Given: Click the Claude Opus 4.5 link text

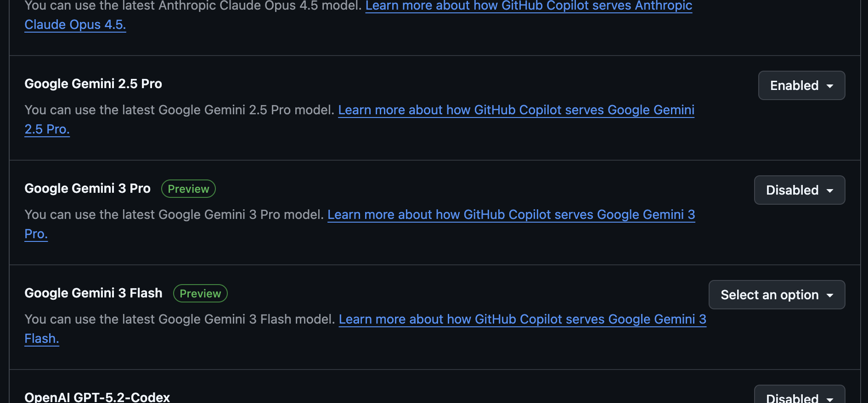Looking at the screenshot, I should [75, 24].
